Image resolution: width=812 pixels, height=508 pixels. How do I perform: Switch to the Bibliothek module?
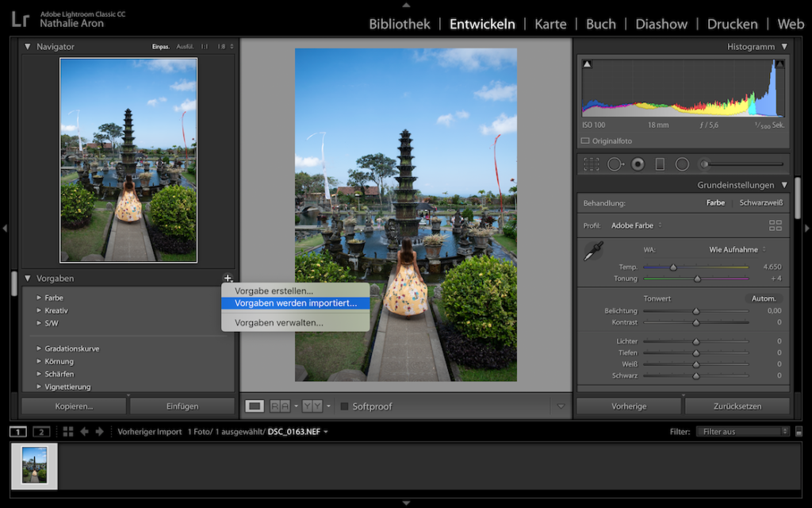(x=400, y=24)
